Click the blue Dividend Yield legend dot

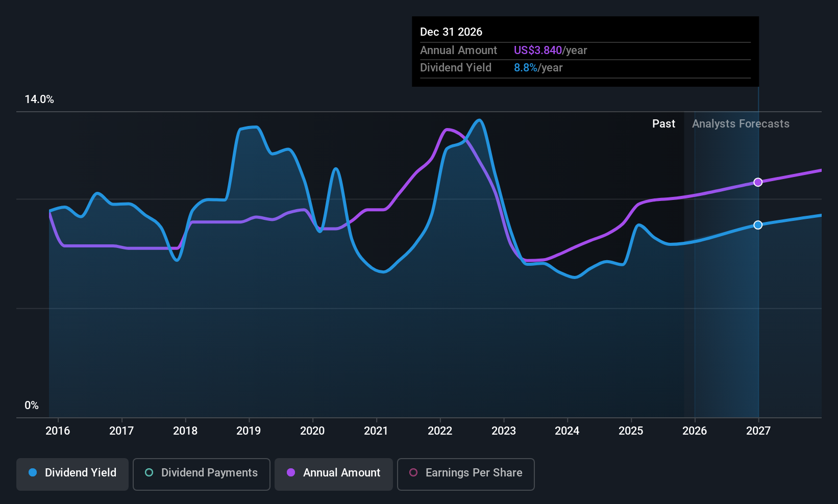33,472
